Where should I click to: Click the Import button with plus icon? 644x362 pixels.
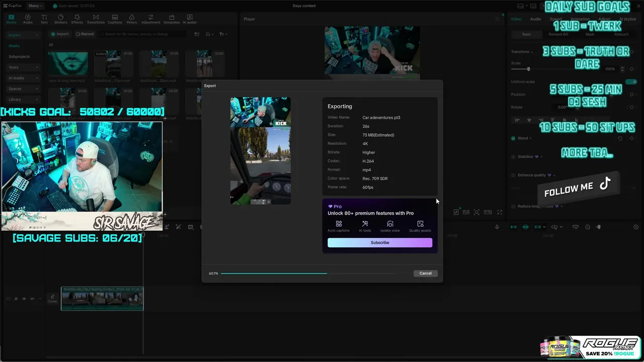(x=60, y=34)
